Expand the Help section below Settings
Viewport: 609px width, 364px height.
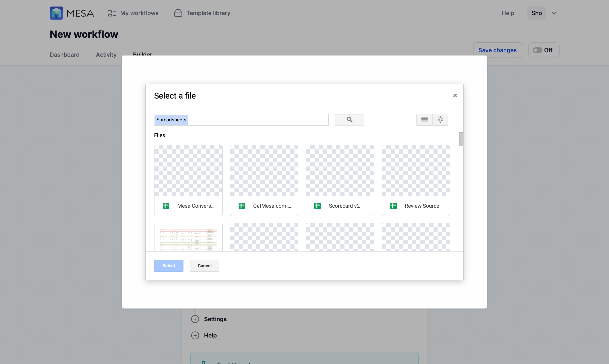(x=204, y=335)
